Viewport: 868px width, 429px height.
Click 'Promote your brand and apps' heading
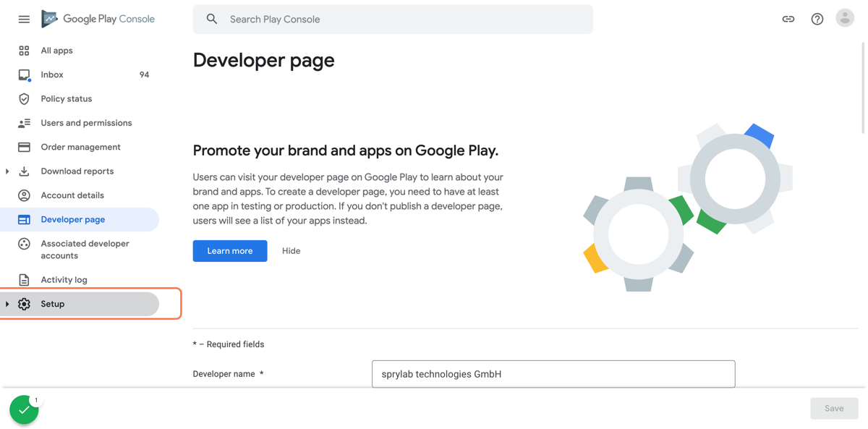click(346, 151)
